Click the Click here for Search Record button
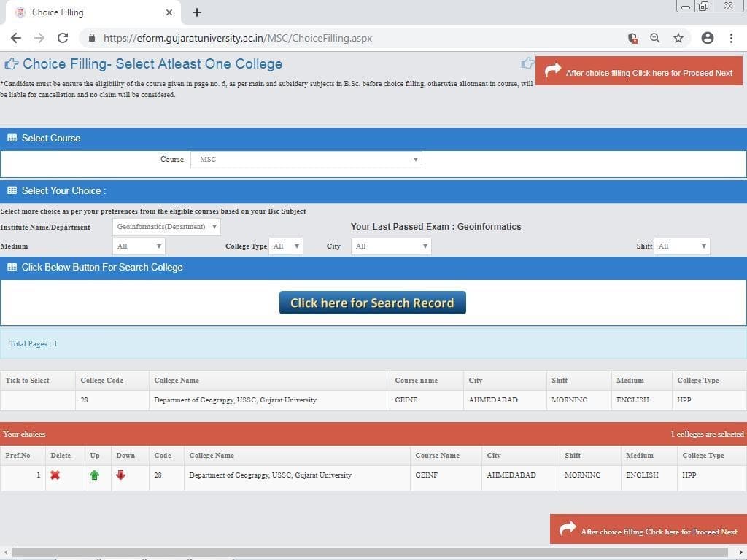The image size is (747, 560). 372,302
